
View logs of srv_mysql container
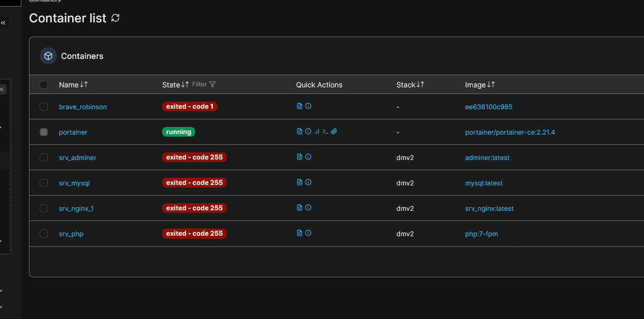point(299,182)
